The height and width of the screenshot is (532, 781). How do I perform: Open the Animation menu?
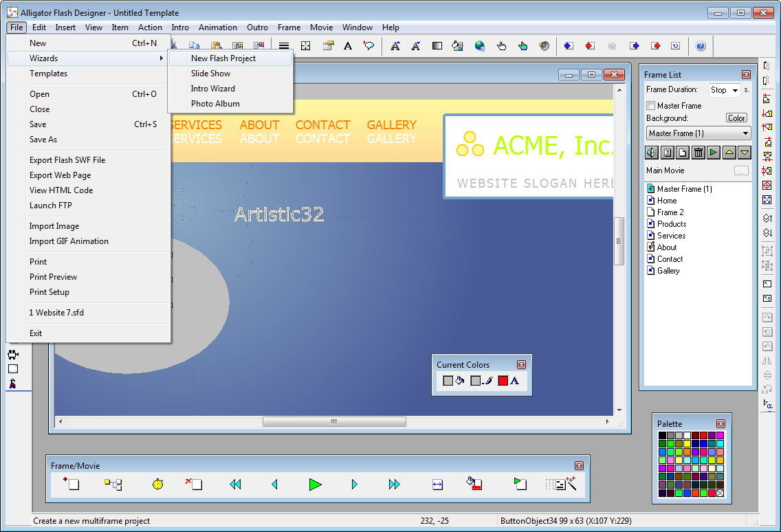(x=218, y=27)
